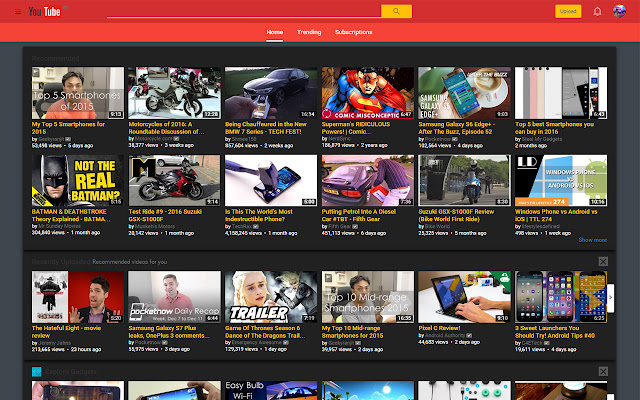Viewport: 640px width, 400px height.
Task: Open the Not The Real Batman thumbnail
Action: 78,180
